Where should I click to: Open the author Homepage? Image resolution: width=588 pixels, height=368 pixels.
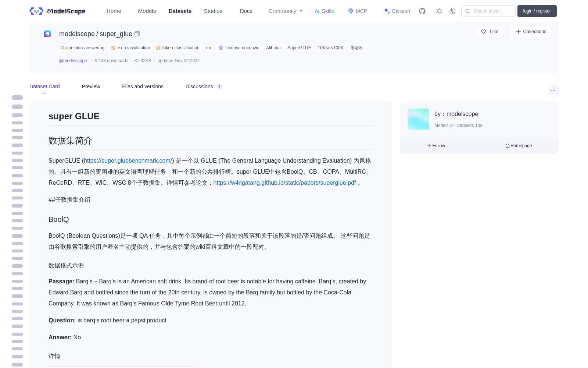(x=519, y=146)
